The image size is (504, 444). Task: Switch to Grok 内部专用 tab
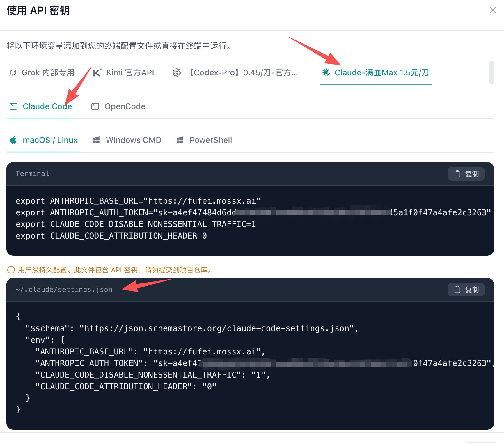click(x=42, y=72)
